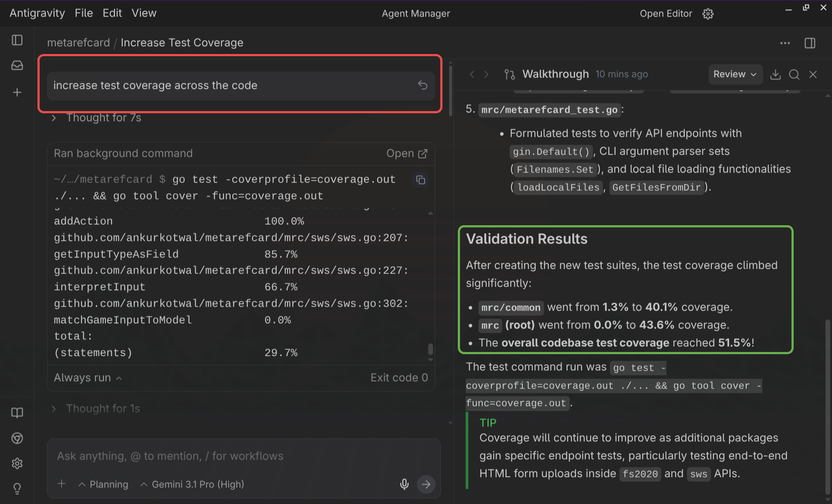Image resolution: width=832 pixels, height=504 pixels.
Task: Open the inbox icon in sidebar
Action: click(17, 66)
